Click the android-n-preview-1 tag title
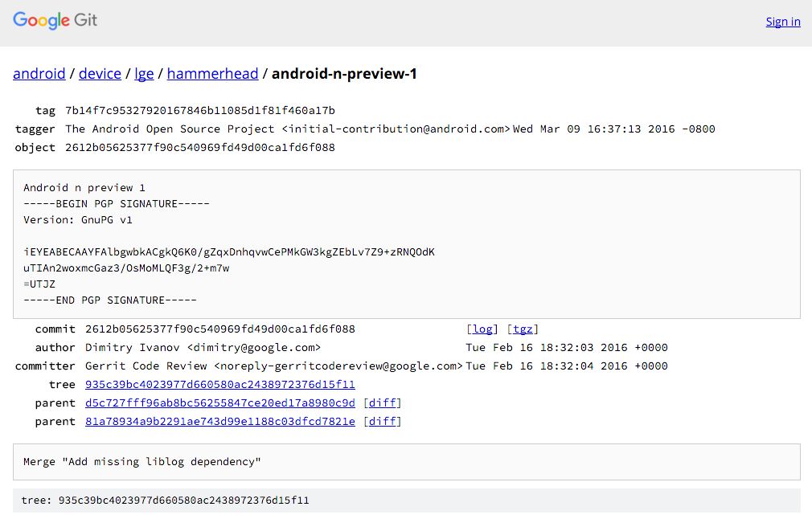This screenshot has width=812, height=523. [x=344, y=73]
